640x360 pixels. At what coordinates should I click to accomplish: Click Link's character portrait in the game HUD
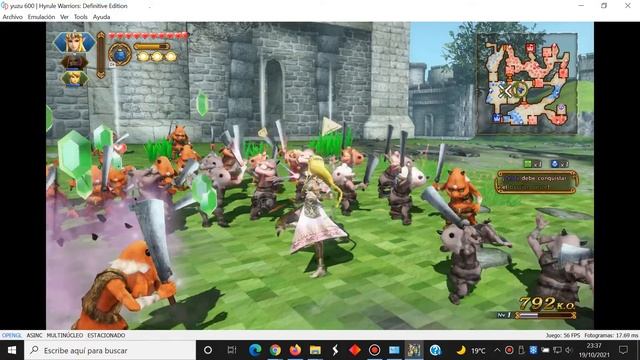click(74, 78)
